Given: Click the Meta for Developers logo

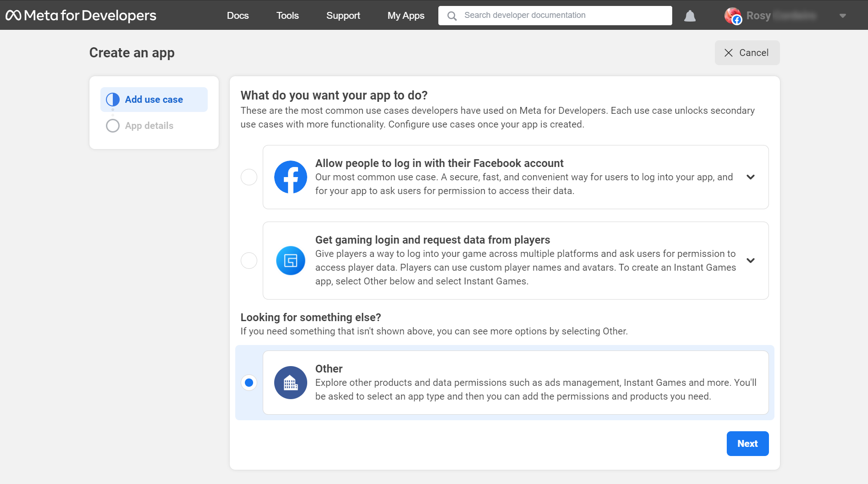Looking at the screenshot, I should [x=81, y=15].
